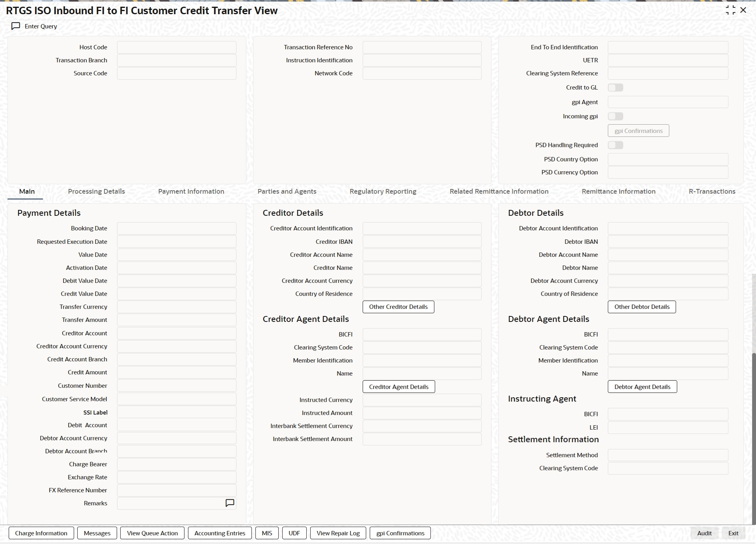Click the Instructed Amount field
The width and height of the screenshot is (756, 544).
point(422,413)
